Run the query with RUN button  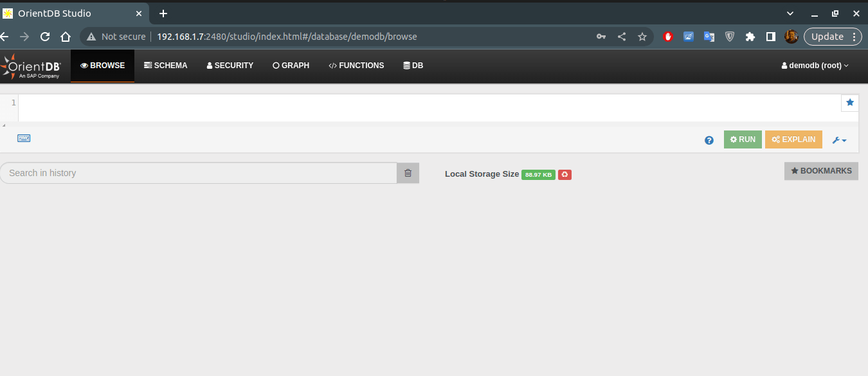[x=743, y=139]
